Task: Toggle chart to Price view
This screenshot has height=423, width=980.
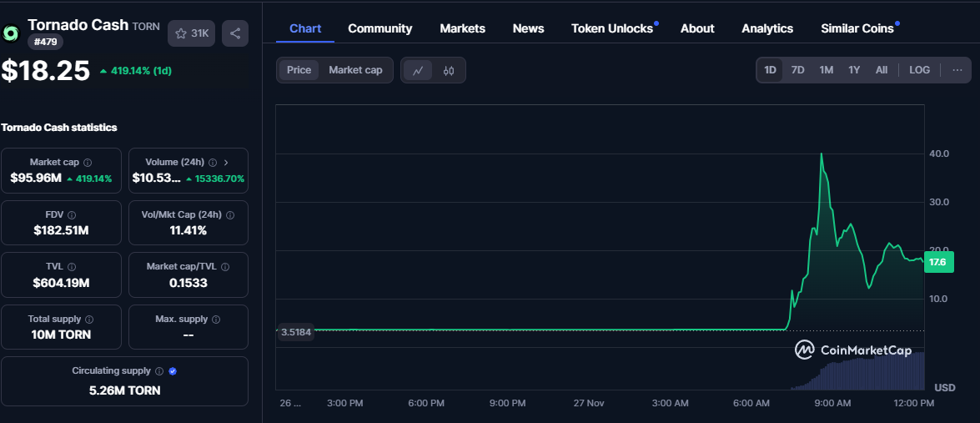Action: tap(299, 70)
